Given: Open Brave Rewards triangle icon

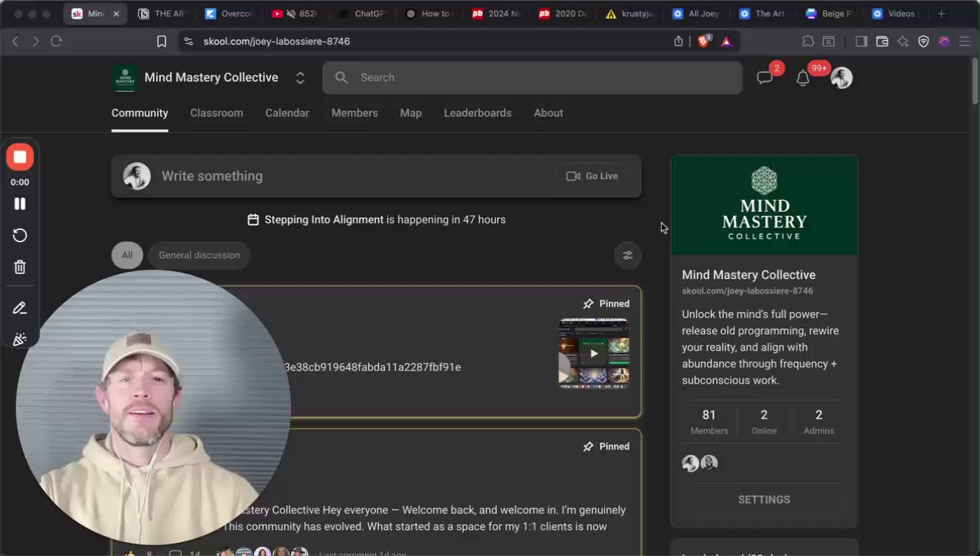Looking at the screenshot, I should pyautogui.click(x=726, y=41).
